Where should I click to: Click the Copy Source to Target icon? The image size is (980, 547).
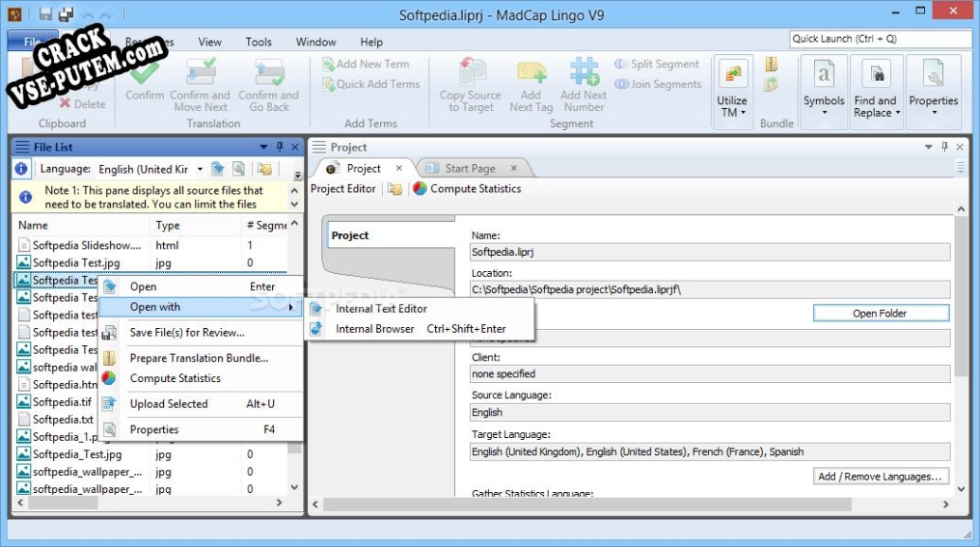coord(472,73)
